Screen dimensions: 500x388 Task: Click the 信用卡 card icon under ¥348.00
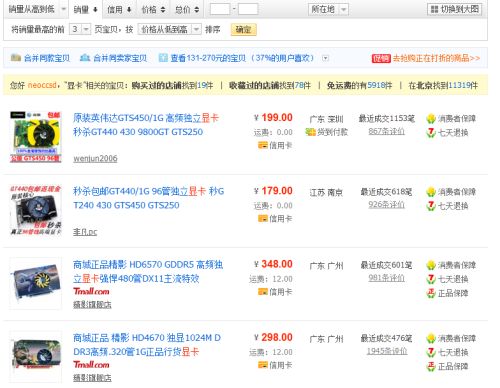point(263,292)
